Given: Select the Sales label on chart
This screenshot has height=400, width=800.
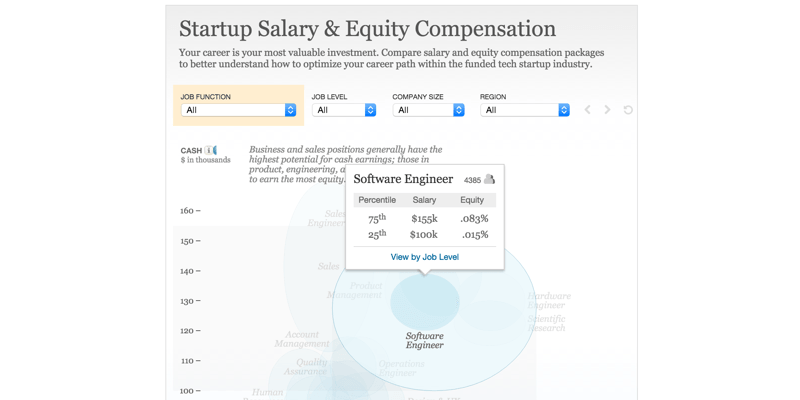Looking at the screenshot, I should [x=328, y=267].
